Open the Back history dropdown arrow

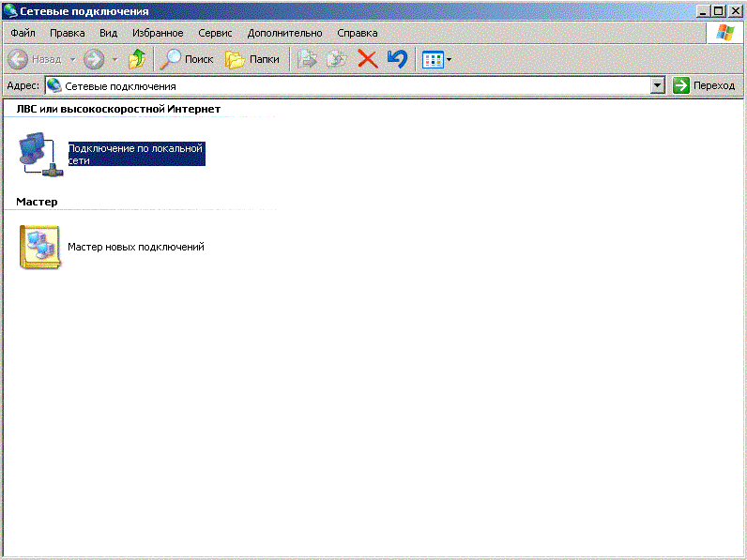(x=73, y=59)
